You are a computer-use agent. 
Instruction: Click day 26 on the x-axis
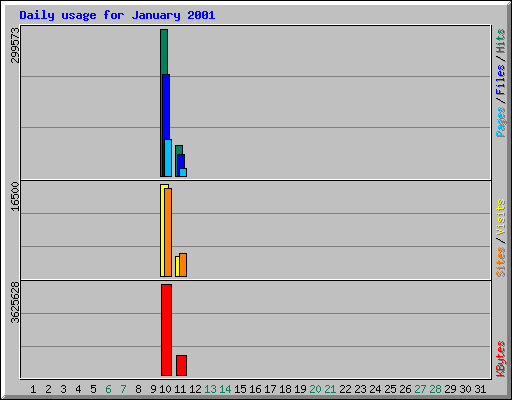click(x=405, y=389)
